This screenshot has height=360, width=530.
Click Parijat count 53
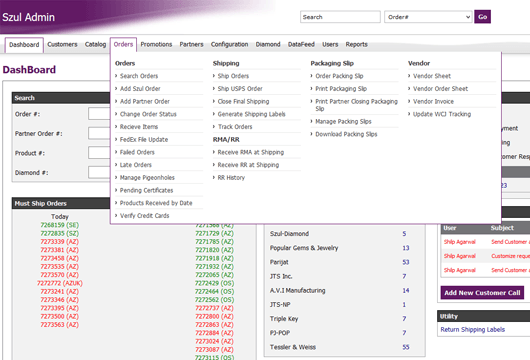coord(406,262)
